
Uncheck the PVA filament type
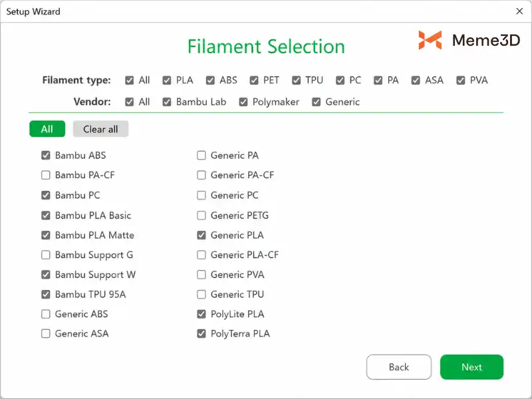(x=460, y=80)
